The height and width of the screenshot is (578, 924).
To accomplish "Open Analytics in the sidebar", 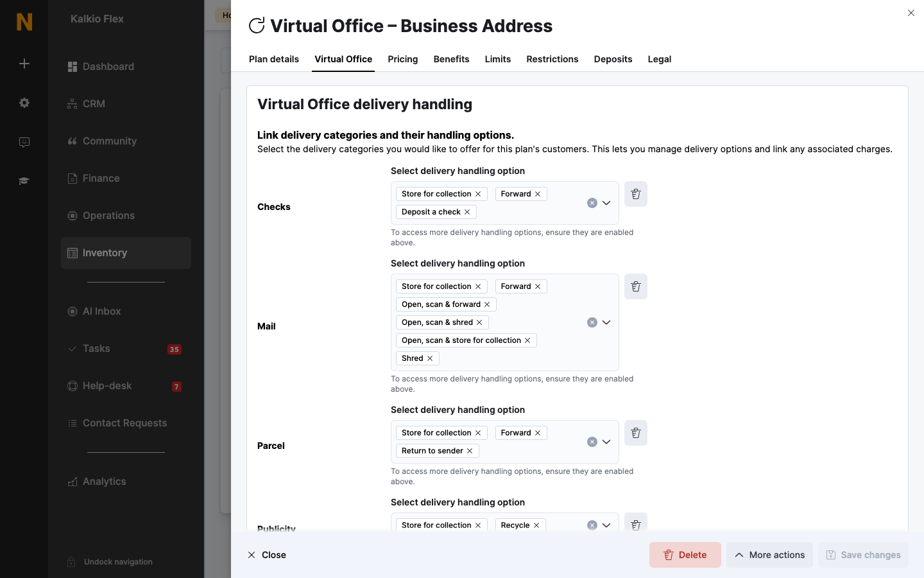I will (x=126, y=482).
